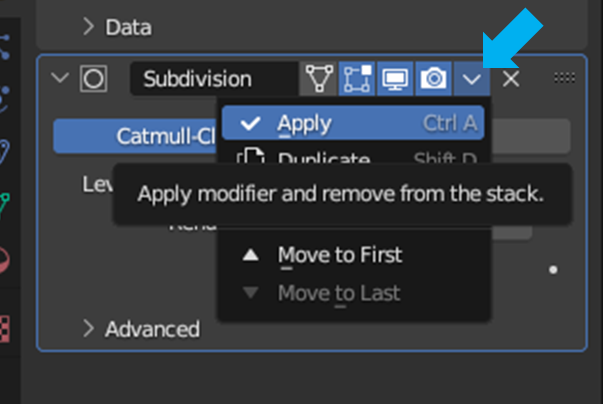Edit the Subdivision modifier name field
This screenshot has width=603, height=404.
(214, 79)
